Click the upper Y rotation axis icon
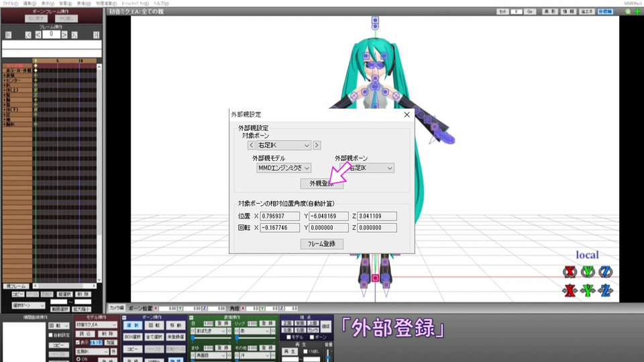Viewport: 644px width, 362px height. [x=588, y=271]
